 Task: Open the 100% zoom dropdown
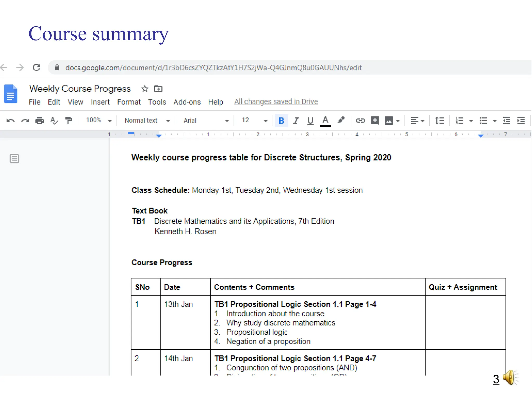click(x=99, y=121)
